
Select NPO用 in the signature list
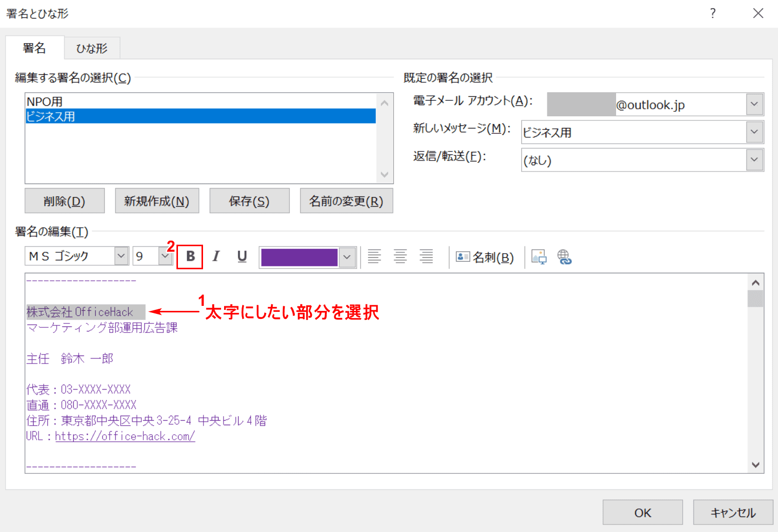tap(201, 101)
